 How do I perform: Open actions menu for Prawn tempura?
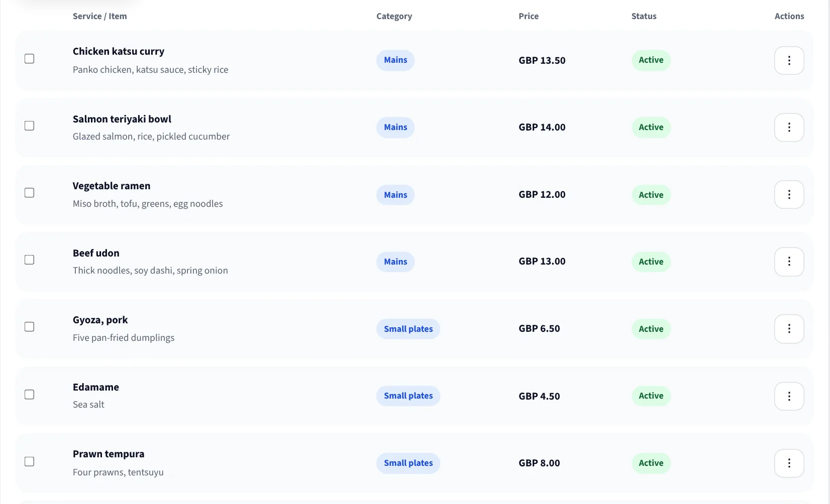[x=789, y=463]
